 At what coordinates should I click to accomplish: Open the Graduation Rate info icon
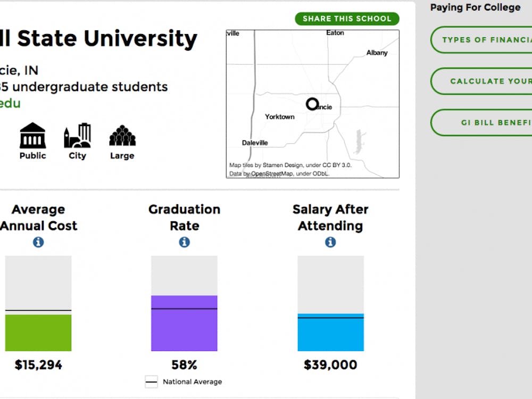click(x=184, y=242)
